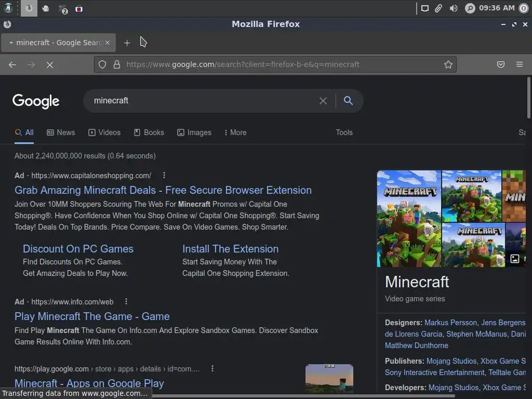Clear the search query with the X

click(323, 101)
